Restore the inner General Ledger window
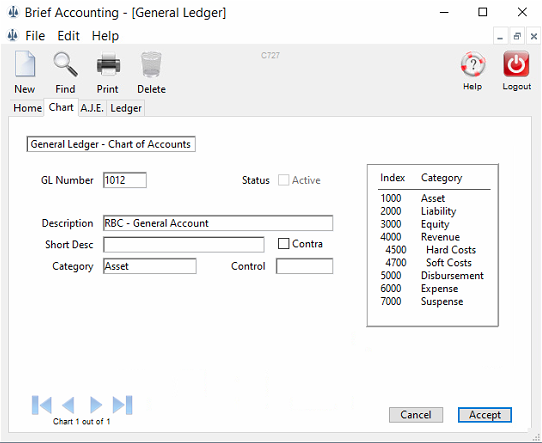 517,36
